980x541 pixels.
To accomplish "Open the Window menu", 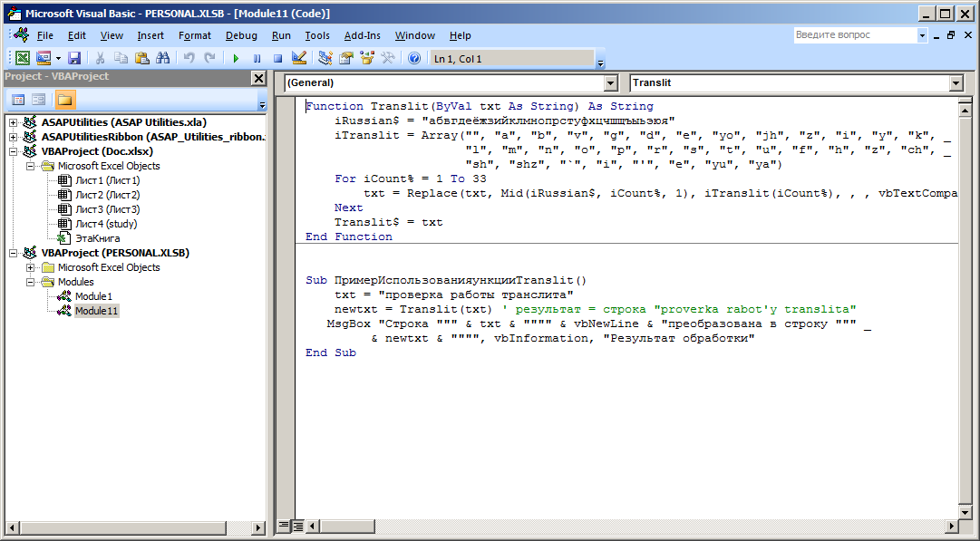I will click(x=415, y=35).
